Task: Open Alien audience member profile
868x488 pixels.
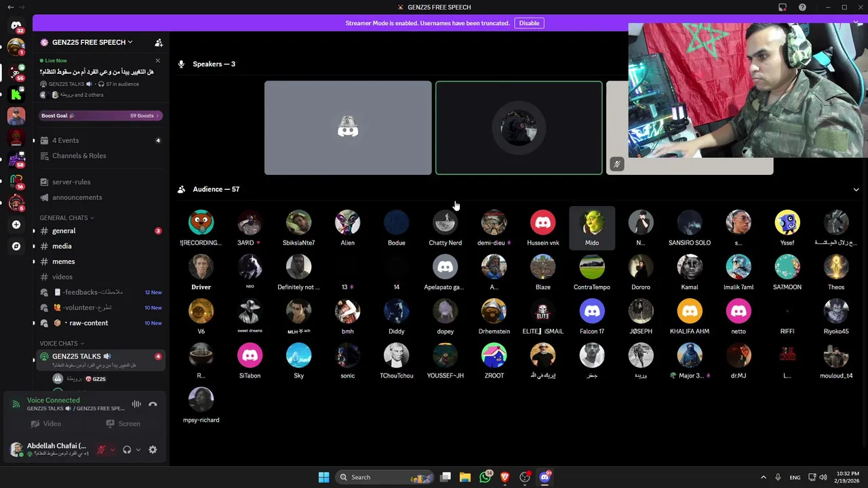Action: (x=347, y=228)
